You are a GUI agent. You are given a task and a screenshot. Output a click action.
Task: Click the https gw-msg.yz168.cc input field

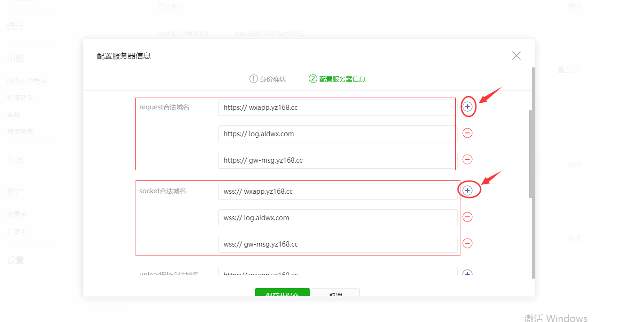point(338,160)
